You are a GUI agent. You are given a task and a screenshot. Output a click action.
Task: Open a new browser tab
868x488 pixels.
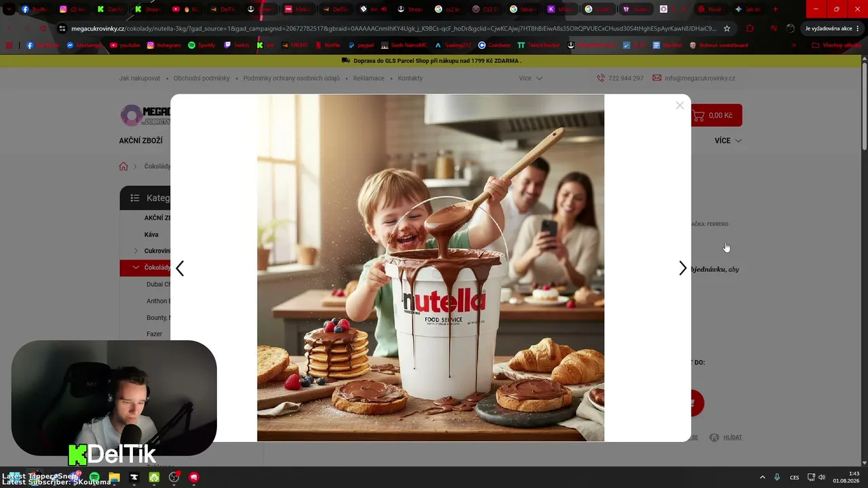click(776, 9)
